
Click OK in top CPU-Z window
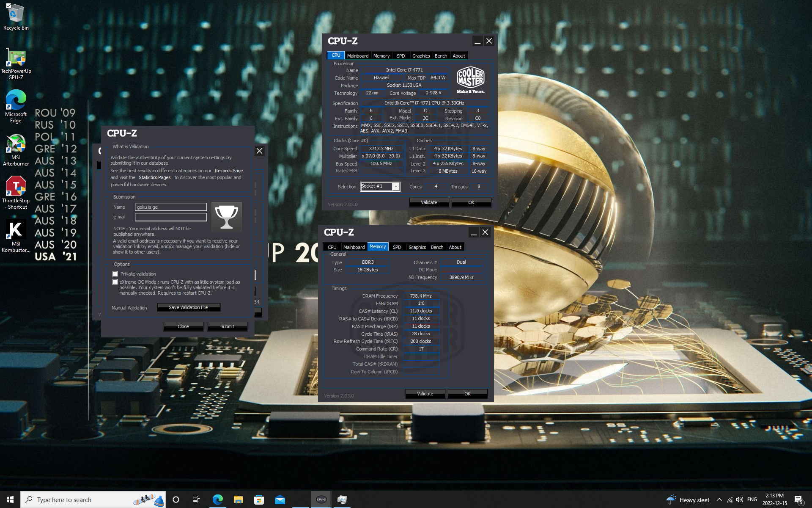click(x=471, y=202)
